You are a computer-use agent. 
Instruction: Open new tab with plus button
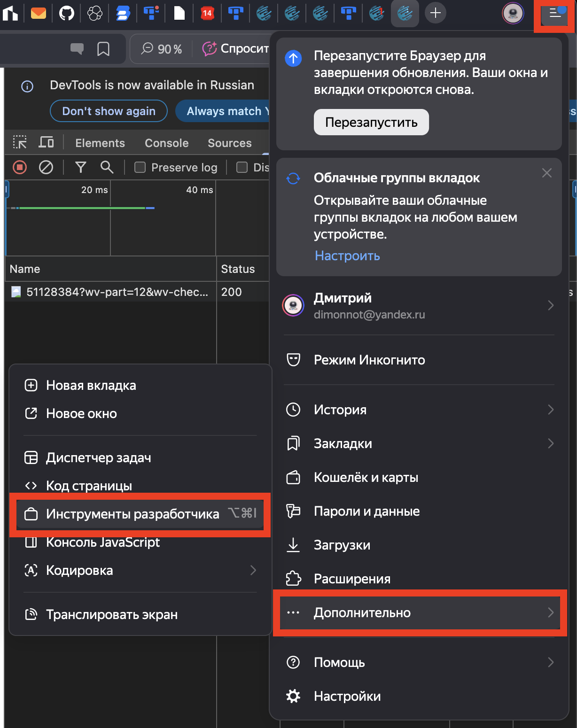point(436,13)
